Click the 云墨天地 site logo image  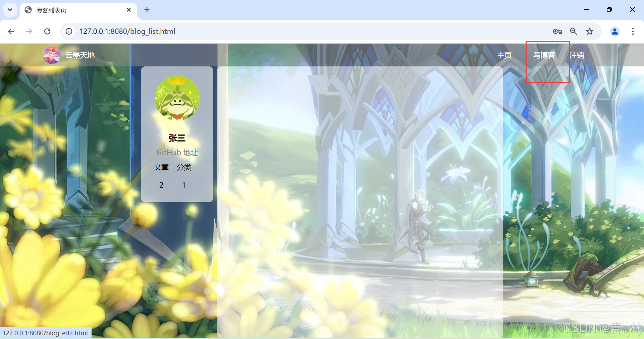click(52, 55)
